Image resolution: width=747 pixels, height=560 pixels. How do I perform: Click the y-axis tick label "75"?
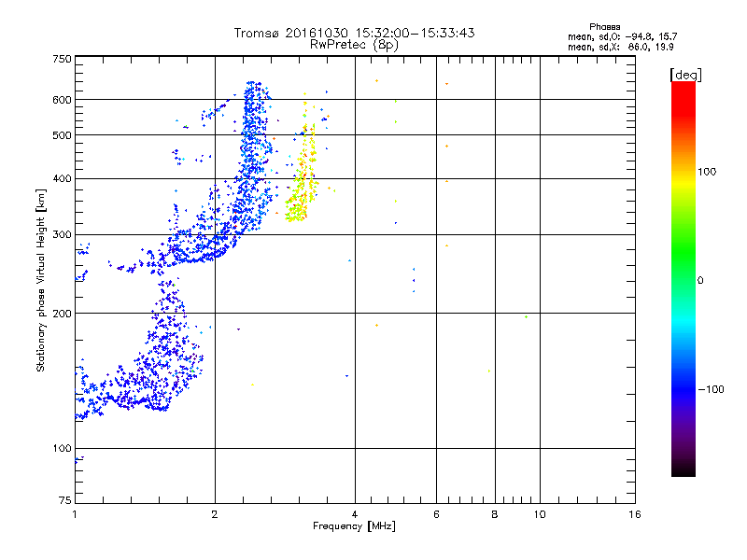point(65,500)
